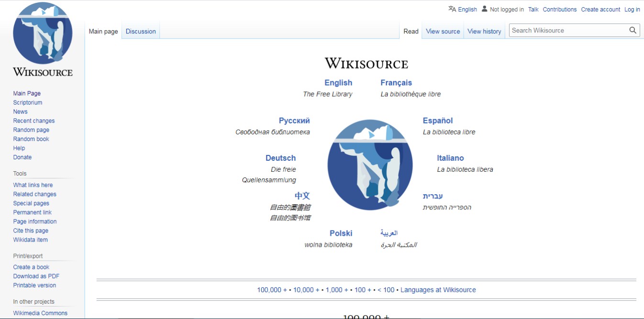Click the In other projects heading
This screenshot has height=319, width=644.
pos(33,302)
